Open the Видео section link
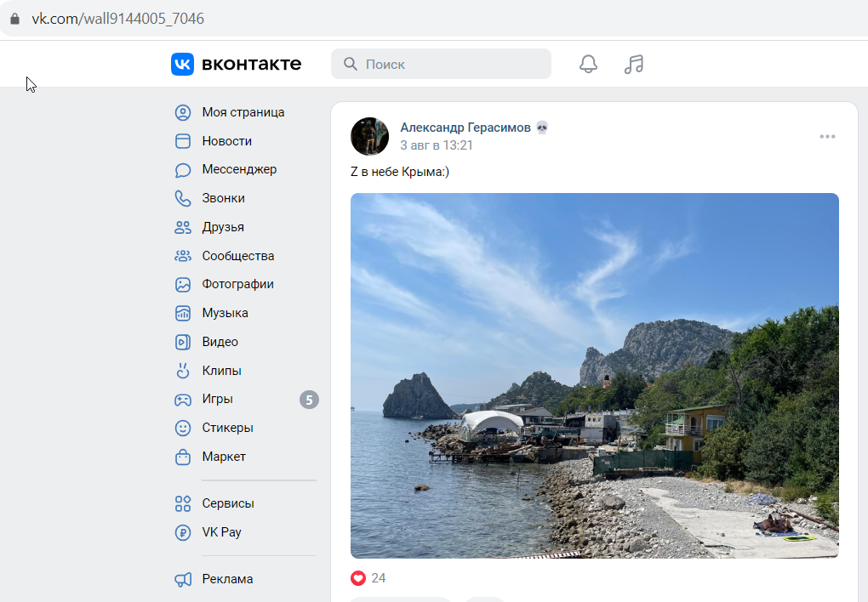 click(220, 342)
